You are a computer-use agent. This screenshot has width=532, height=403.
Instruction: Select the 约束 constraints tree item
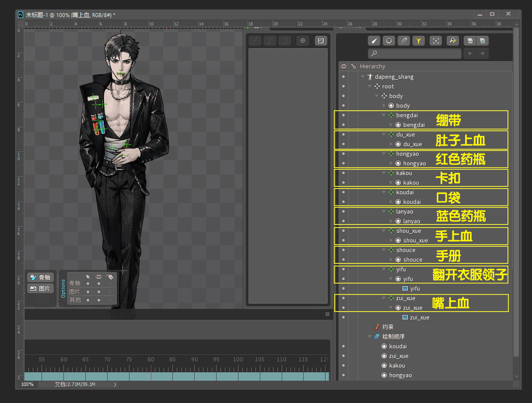click(x=388, y=327)
